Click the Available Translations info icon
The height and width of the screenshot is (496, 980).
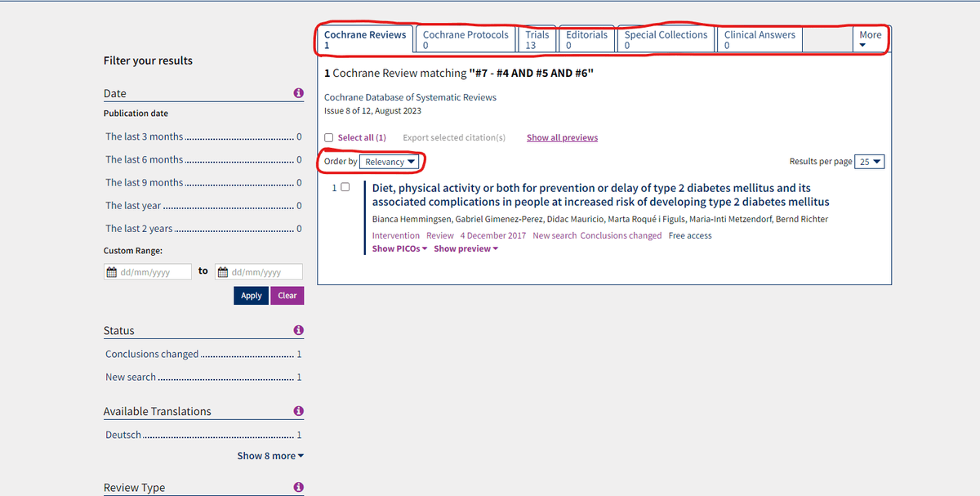pyautogui.click(x=298, y=411)
